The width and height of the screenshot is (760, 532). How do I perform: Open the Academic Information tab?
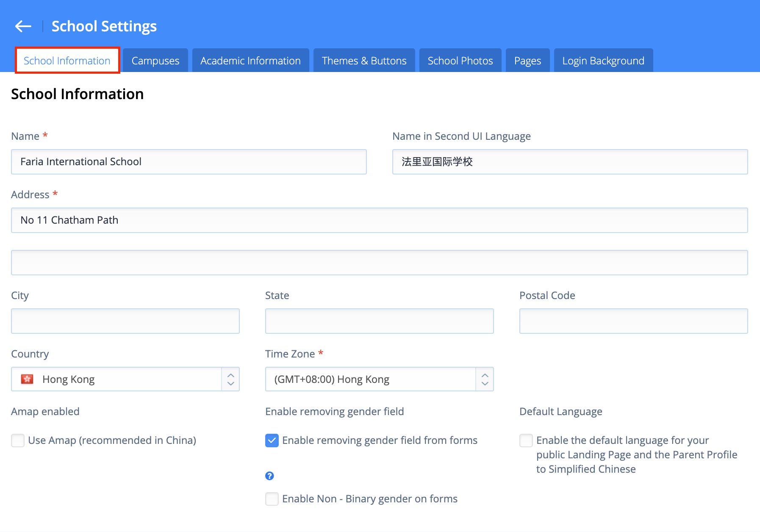(x=251, y=61)
